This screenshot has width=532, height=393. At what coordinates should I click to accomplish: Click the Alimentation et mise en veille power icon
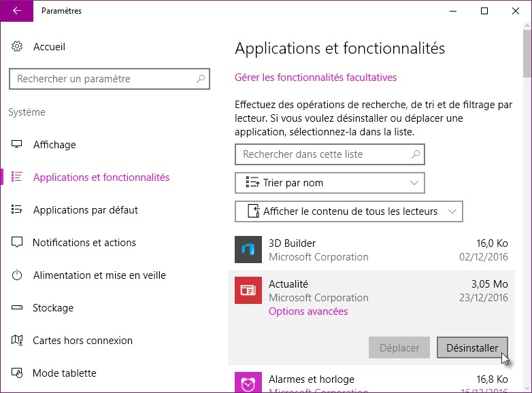[x=17, y=275]
